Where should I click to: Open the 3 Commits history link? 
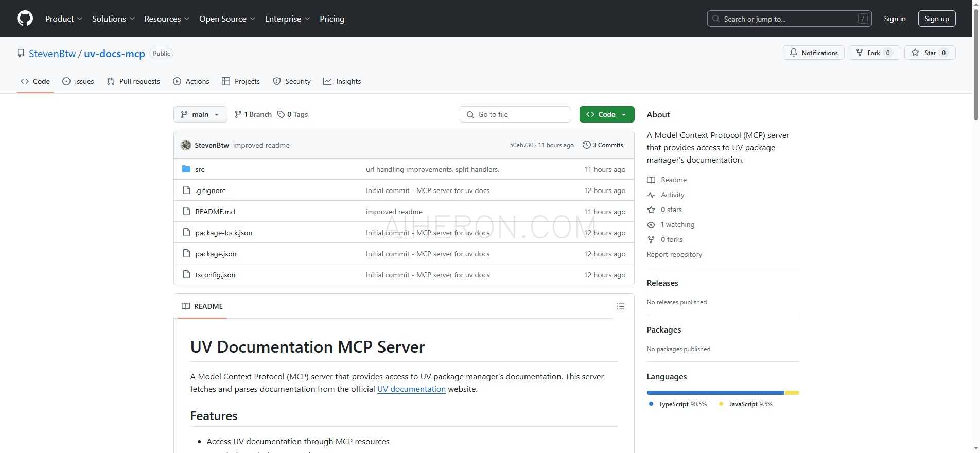[x=603, y=145]
